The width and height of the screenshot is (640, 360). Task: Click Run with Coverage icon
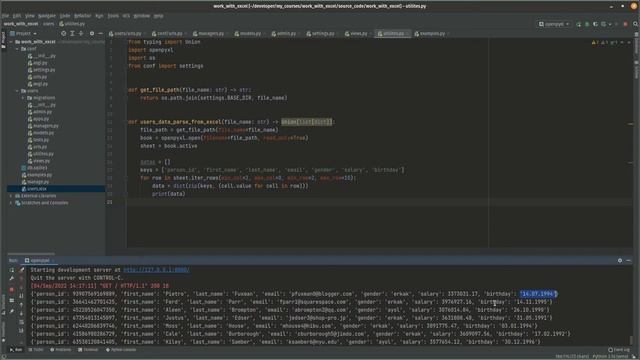[x=595, y=24]
